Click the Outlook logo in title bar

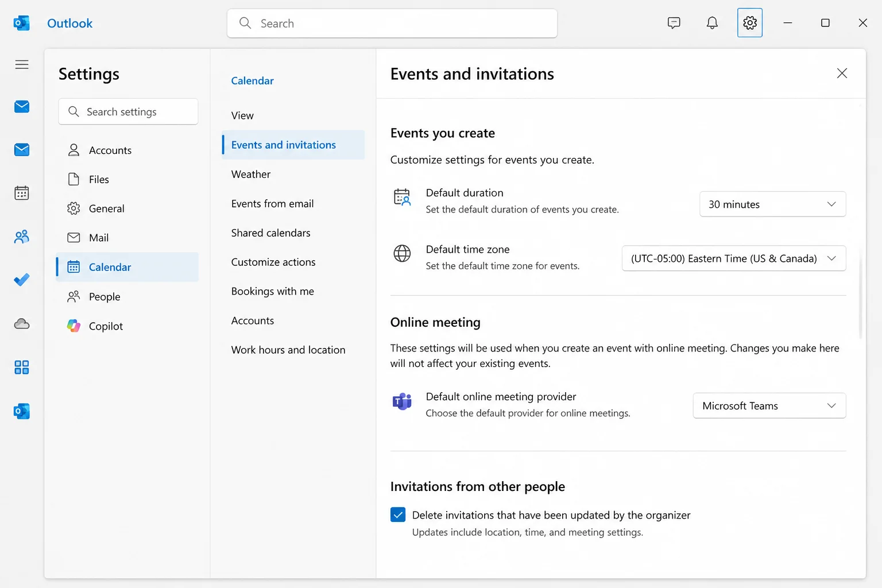(x=22, y=23)
